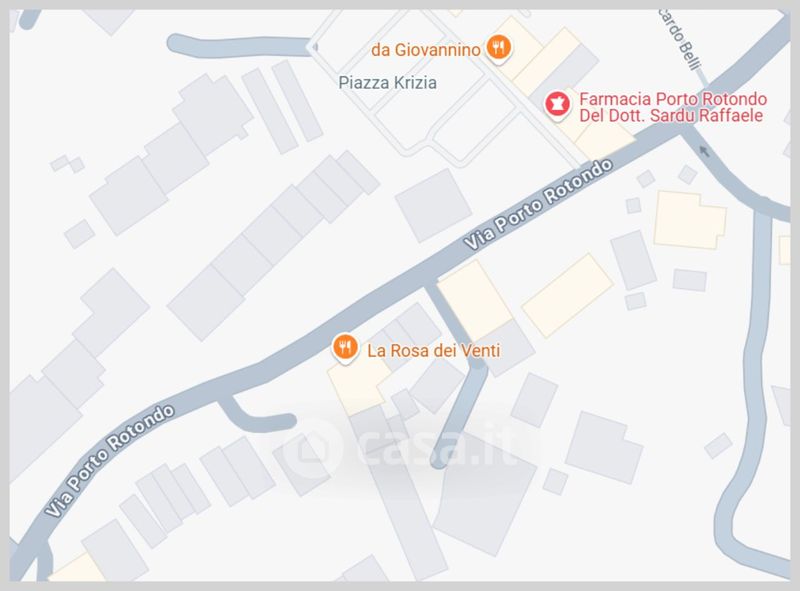Select the Riccardo Belli street label
The image size is (800, 591).
681,40
